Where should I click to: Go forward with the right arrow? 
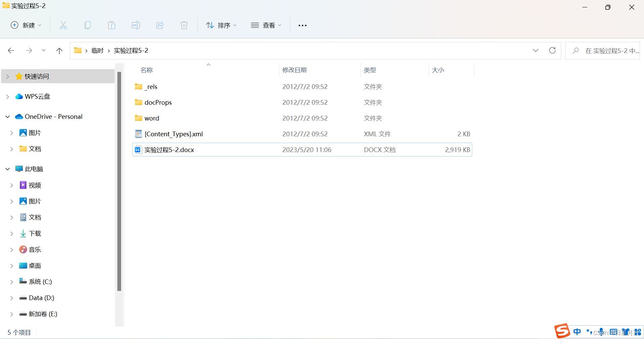(x=29, y=51)
